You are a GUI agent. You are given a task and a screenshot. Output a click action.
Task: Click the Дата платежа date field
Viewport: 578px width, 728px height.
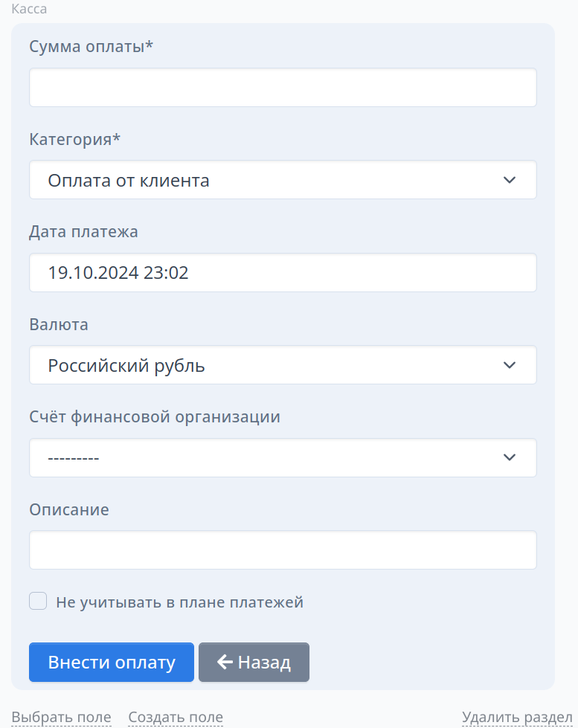pyautogui.click(x=283, y=273)
